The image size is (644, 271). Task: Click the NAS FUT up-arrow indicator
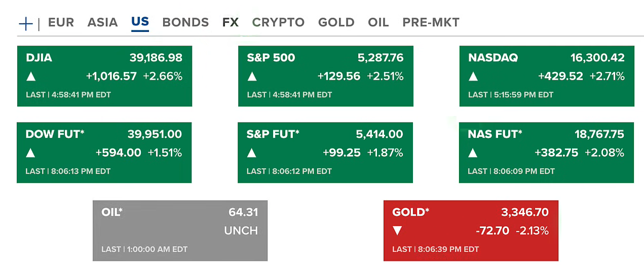(x=473, y=153)
